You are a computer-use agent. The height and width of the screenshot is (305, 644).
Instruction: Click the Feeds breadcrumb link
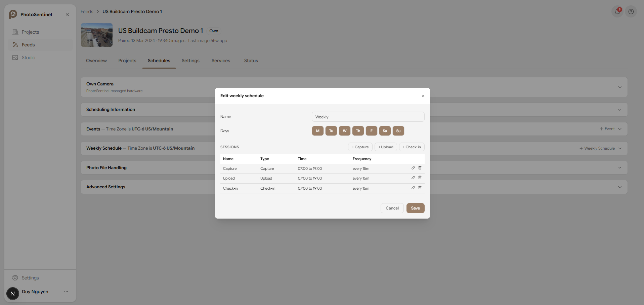pyautogui.click(x=87, y=11)
